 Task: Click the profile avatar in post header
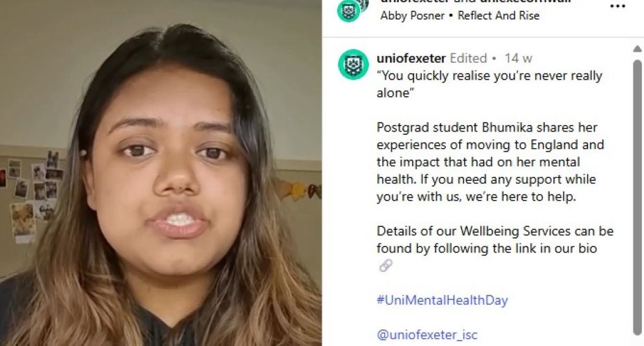(x=350, y=9)
